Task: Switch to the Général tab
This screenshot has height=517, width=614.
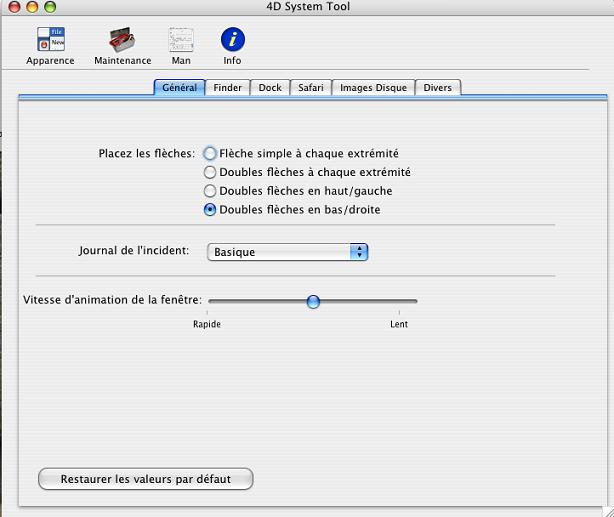Action: 179,88
